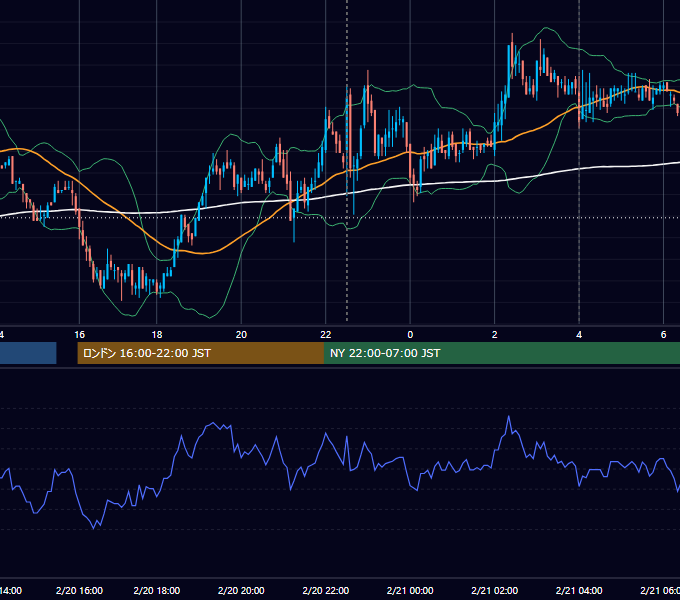680x600 pixels.
Task: Click the '6' hour tick on price chart axis
Action: 663,335
